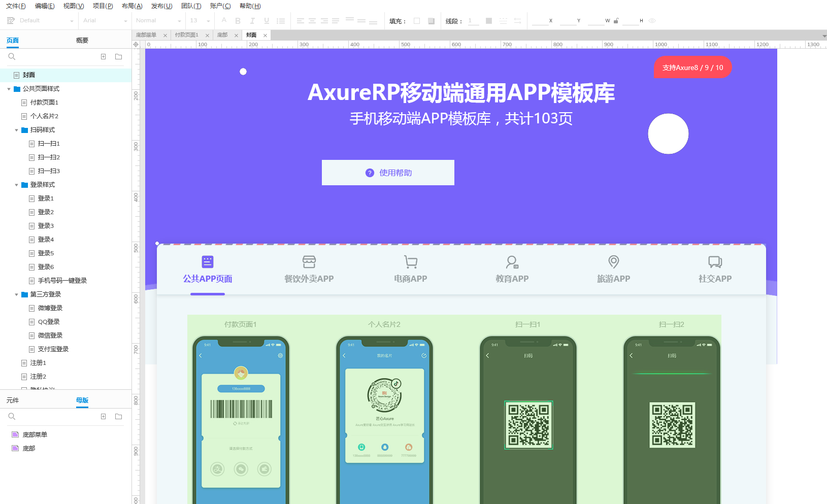Switch to the 概要 panel tab
The image size is (827, 504).
tap(82, 40)
